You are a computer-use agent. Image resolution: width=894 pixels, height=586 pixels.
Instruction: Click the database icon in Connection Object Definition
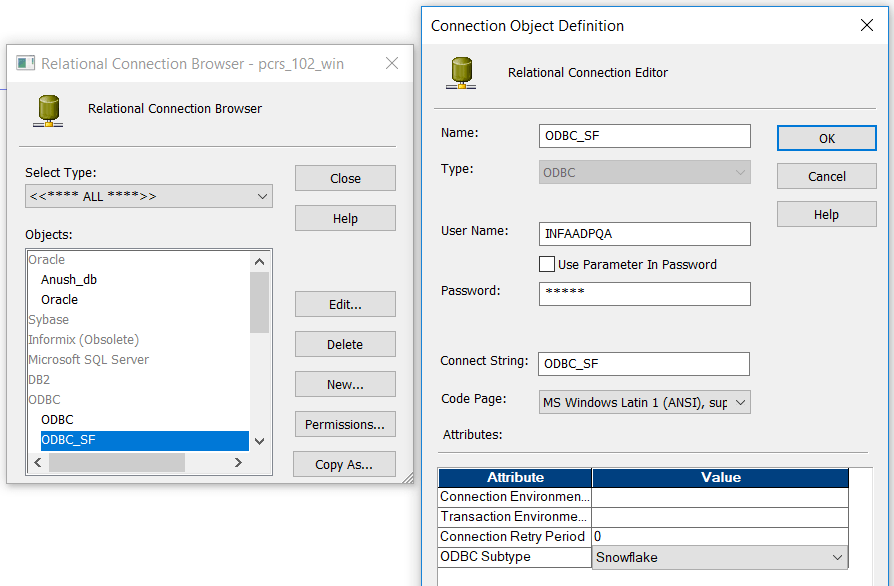click(x=460, y=72)
